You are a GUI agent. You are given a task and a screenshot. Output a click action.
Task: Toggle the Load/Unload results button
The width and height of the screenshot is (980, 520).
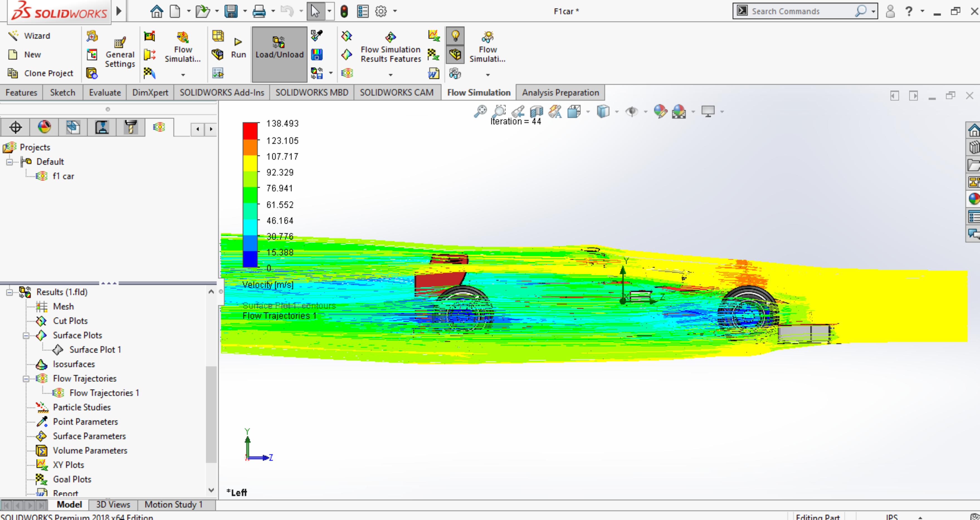click(x=279, y=54)
